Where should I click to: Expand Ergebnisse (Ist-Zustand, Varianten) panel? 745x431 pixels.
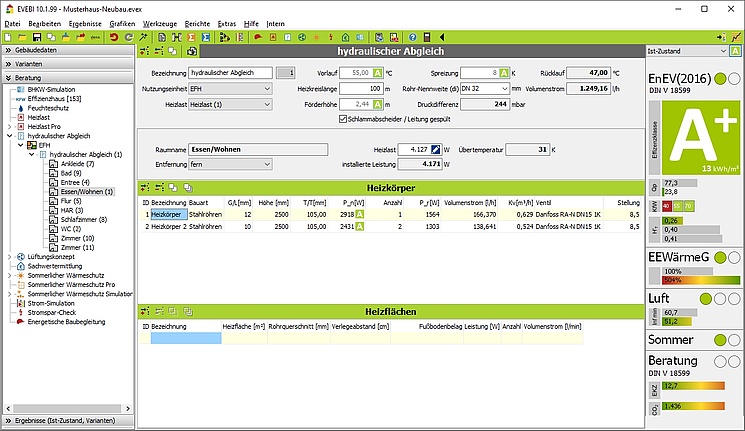coord(68,421)
